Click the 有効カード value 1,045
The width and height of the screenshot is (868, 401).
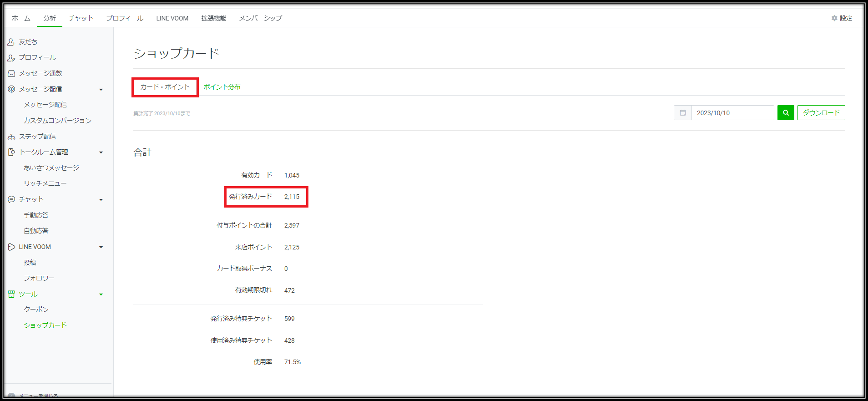click(x=292, y=175)
